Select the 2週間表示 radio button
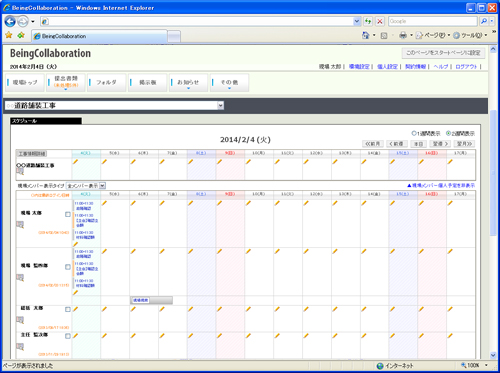Image resolution: width=500 pixels, height=373 pixels. click(448, 133)
